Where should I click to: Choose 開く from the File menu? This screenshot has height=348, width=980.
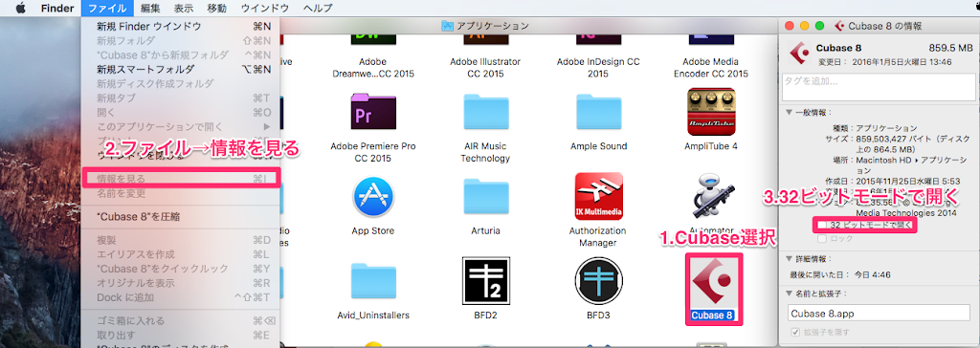point(181,113)
